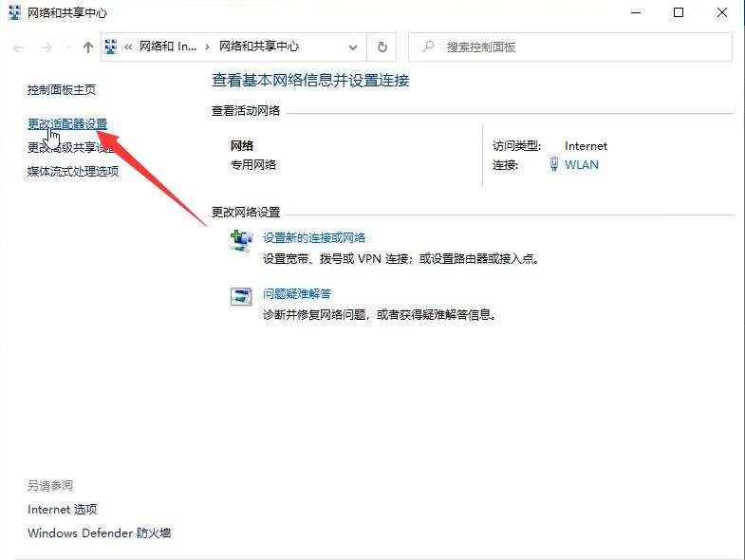Open Windows Defender 防火墙 link

tap(100, 532)
